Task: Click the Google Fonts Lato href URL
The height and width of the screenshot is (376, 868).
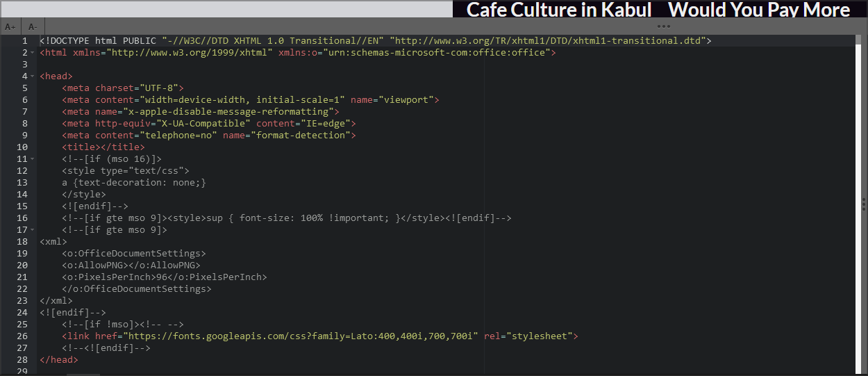Action: (x=300, y=336)
